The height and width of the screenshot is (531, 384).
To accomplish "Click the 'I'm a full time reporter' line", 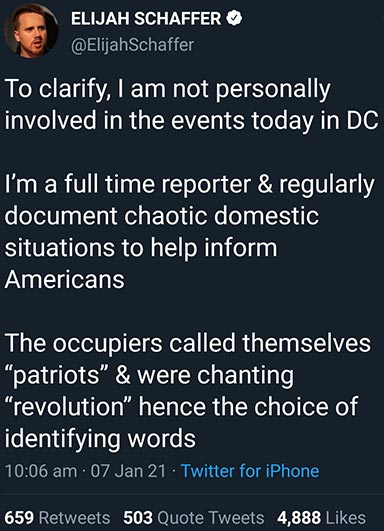I will point(190,186).
